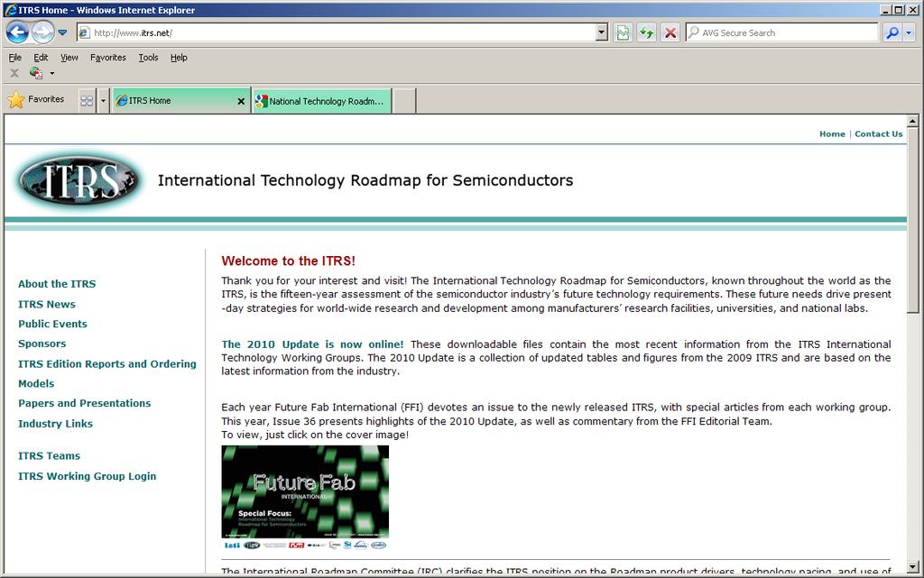Close the ITRS Home tab
924x578 pixels.
pos(241,101)
